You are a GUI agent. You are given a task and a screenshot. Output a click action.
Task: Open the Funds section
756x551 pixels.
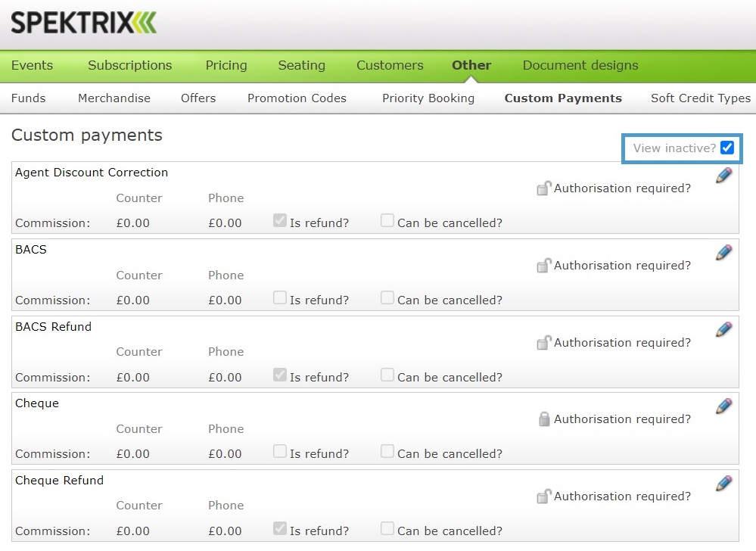[28, 98]
